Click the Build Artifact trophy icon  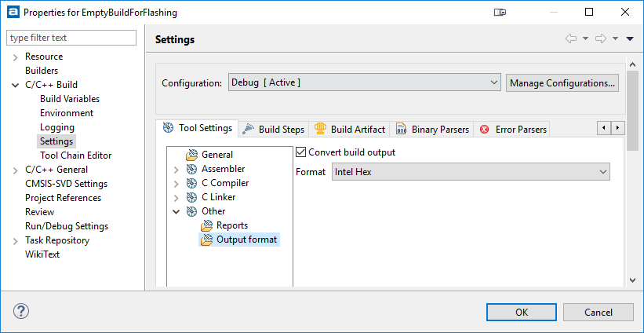[320, 129]
